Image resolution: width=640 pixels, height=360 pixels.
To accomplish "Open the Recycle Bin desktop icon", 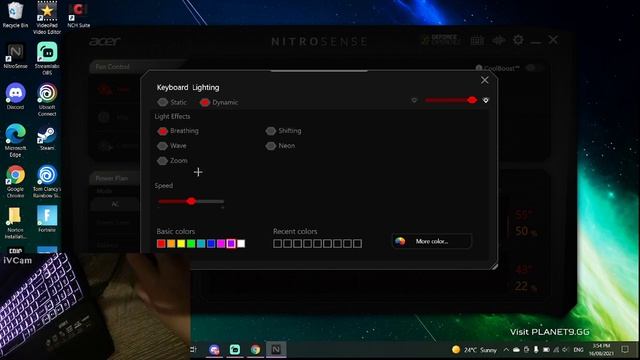I will pyautogui.click(x=16, y=15).
